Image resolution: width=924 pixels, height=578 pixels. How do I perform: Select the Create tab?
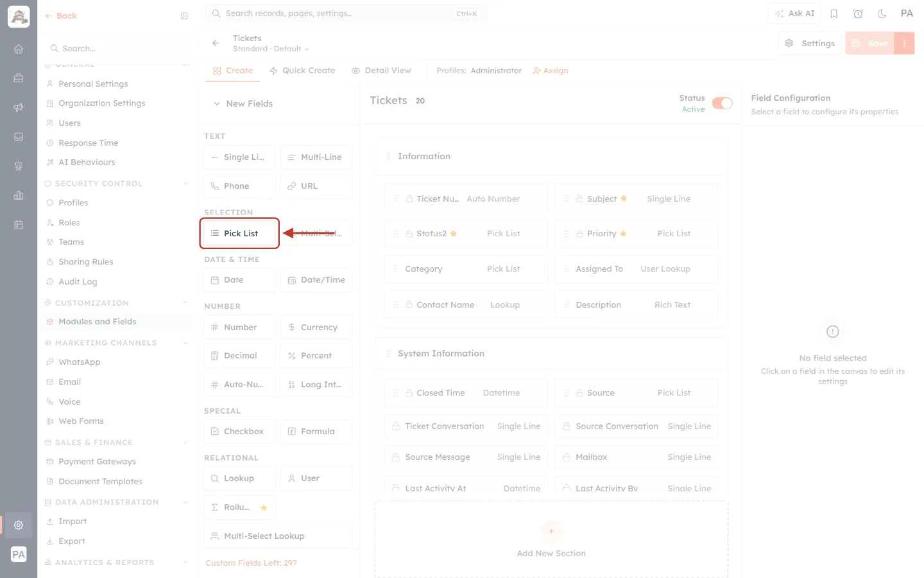tap(233, 71)
